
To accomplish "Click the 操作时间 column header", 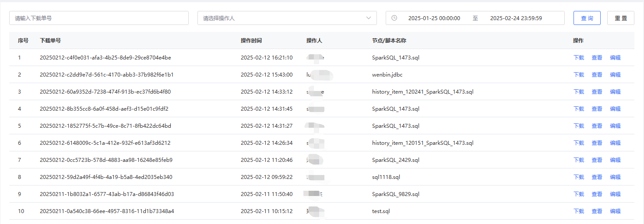I will pyautogui.click(x=251, y=41).
